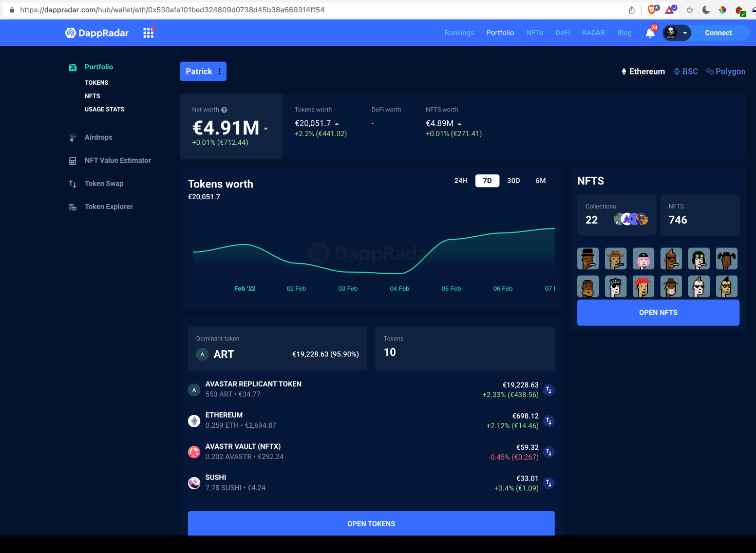
Task: Click the share icon in address bar
Action: pos(632,10)
